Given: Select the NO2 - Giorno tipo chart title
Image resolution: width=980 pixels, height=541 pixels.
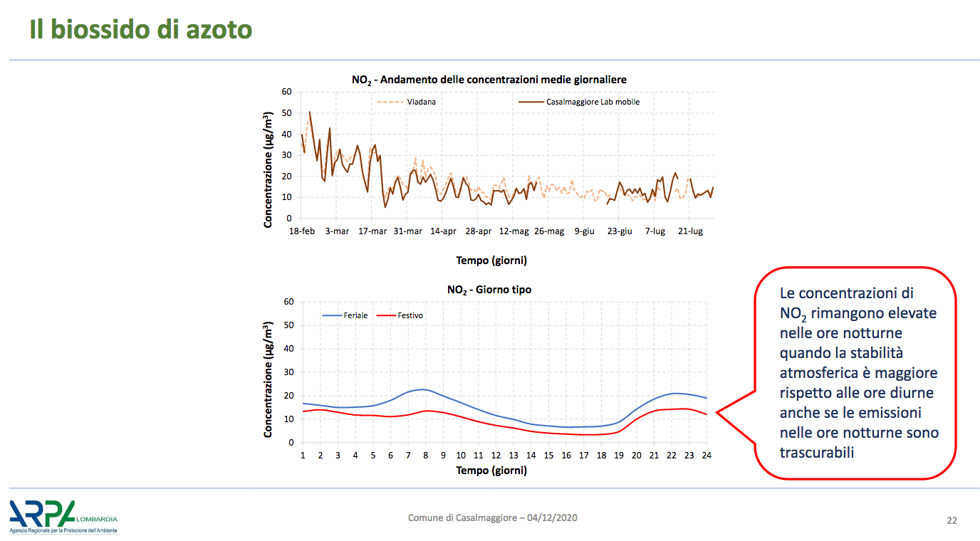Looking at the screenshot, I should 489,290.
